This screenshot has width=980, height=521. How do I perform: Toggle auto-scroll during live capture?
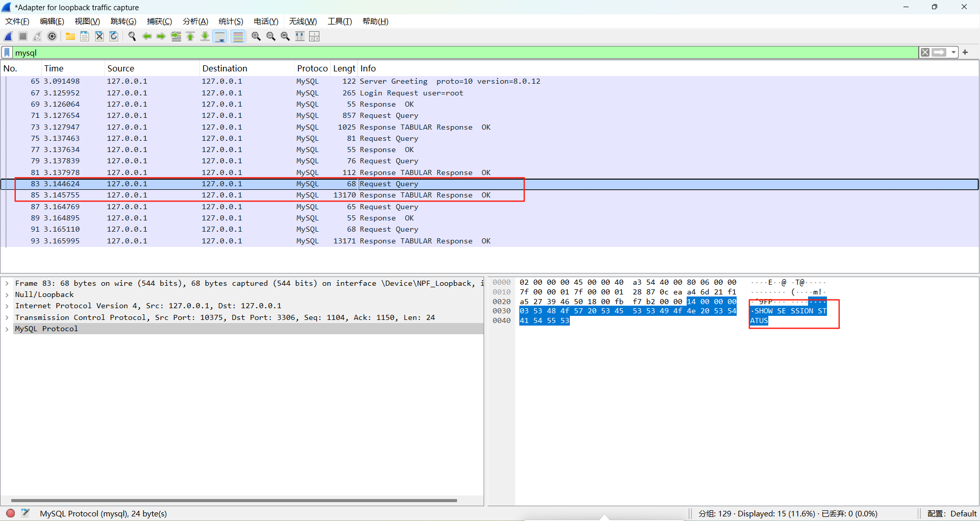[x=220, y=36]
